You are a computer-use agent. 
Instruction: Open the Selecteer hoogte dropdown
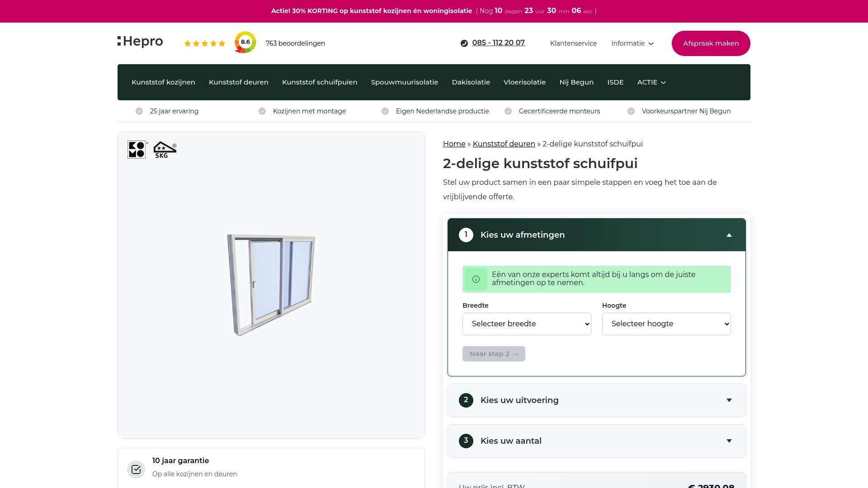click(x=666, y=324)
